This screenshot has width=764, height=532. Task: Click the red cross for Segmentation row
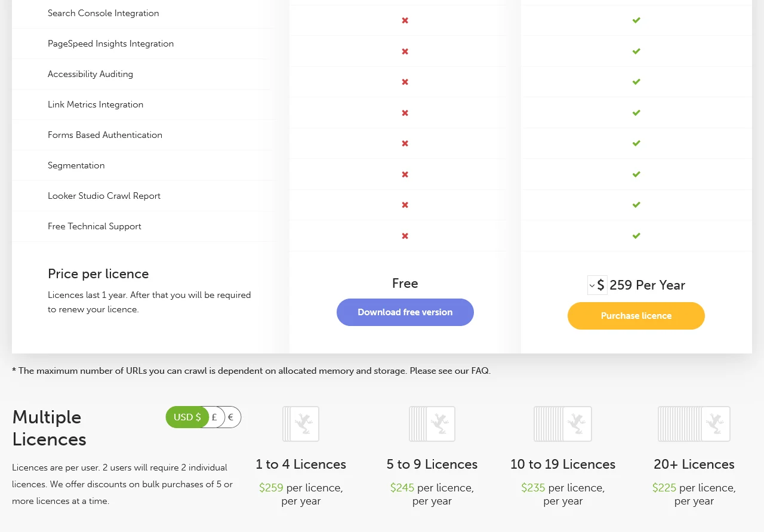coord(405,174)
